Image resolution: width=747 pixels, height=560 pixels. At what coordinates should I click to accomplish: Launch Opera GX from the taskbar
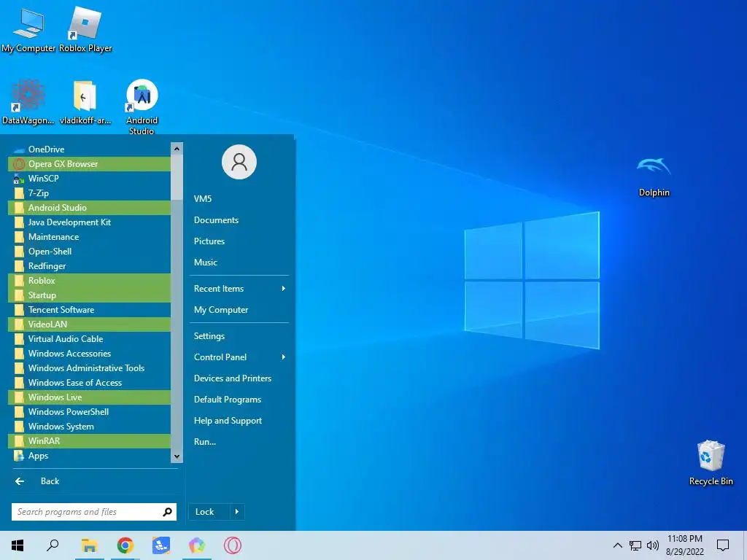coord(233,545)
